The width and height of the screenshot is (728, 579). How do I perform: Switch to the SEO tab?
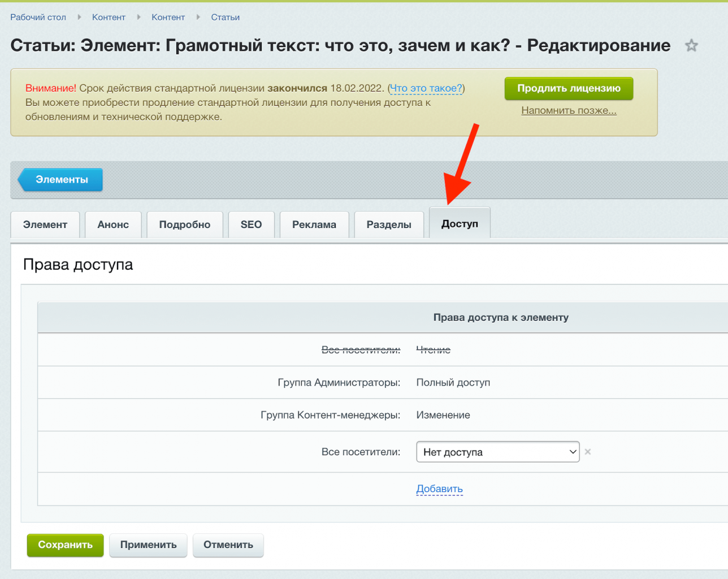tap(252, 224)
